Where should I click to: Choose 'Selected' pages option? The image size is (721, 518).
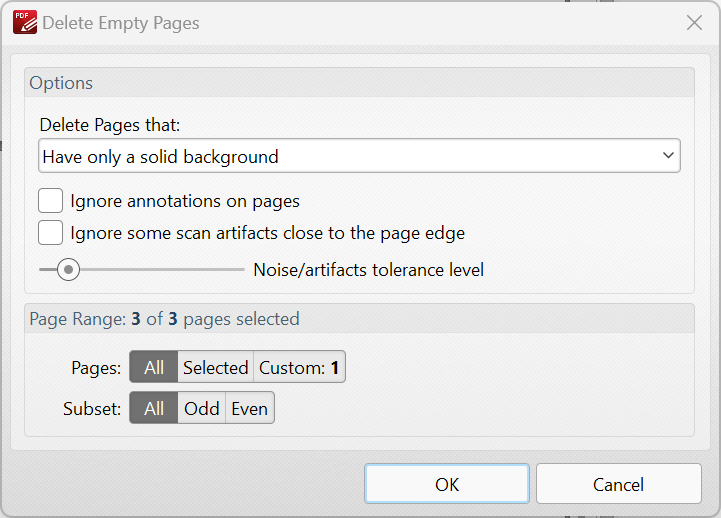(x=215, y=367)
